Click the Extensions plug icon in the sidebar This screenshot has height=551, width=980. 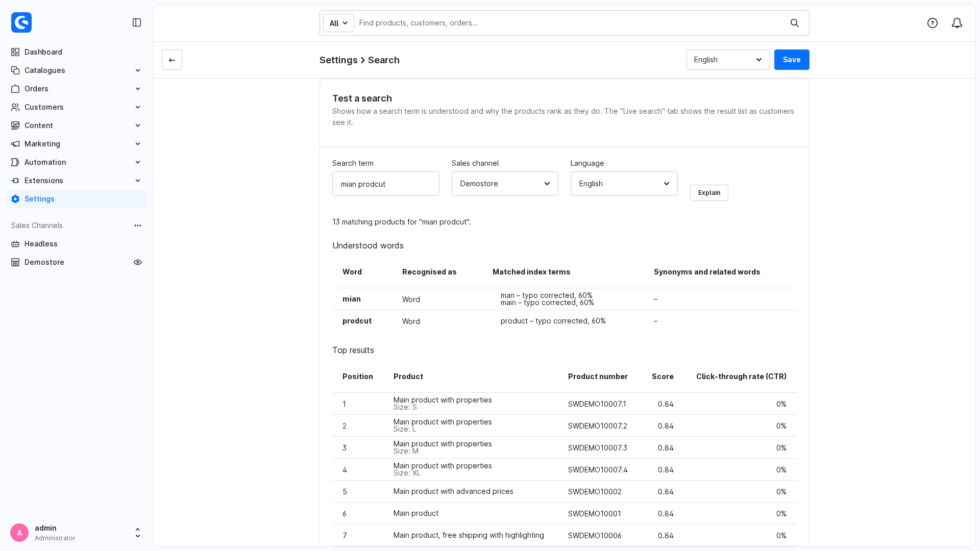click(x=15, y=181)
